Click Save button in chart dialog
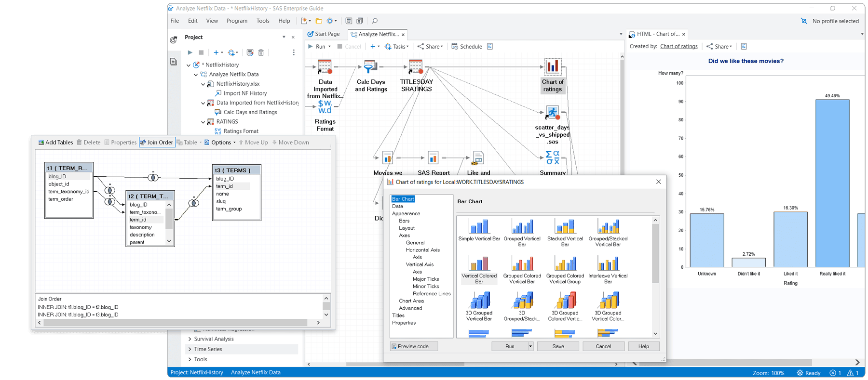868x380 pixels. click(558, 346)
